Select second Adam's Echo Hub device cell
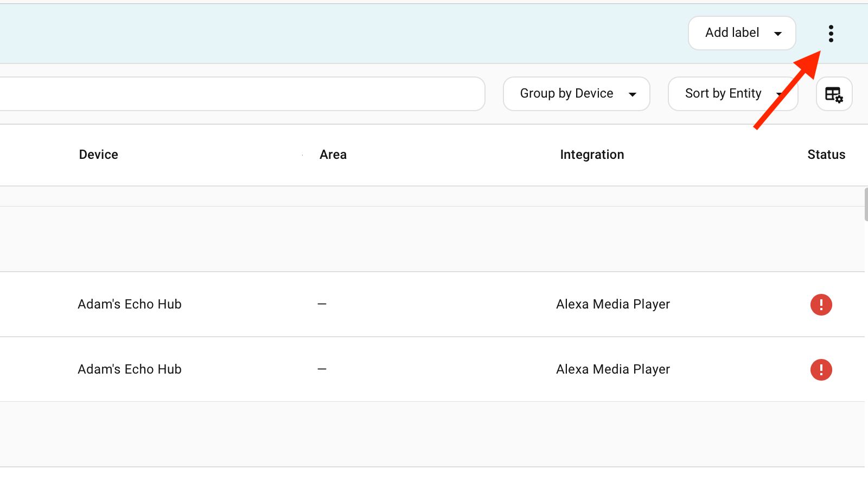868x488 pixels. point(130,369)
